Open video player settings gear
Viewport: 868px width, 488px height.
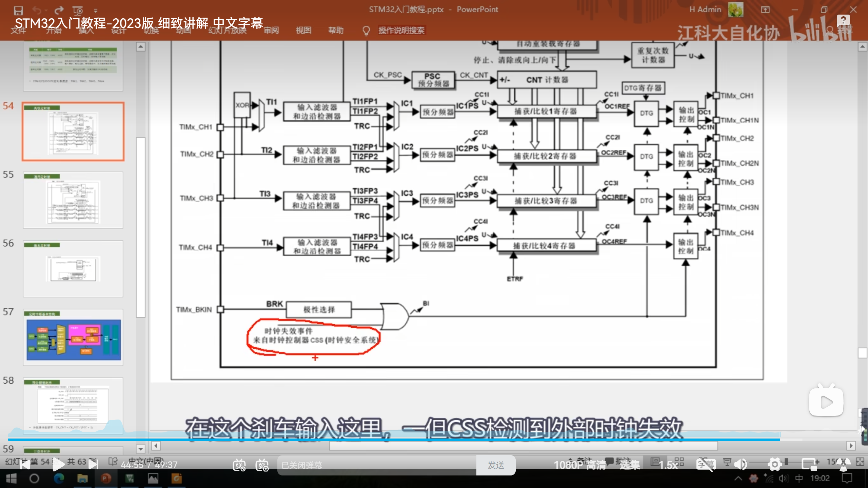tap(775, 465)
